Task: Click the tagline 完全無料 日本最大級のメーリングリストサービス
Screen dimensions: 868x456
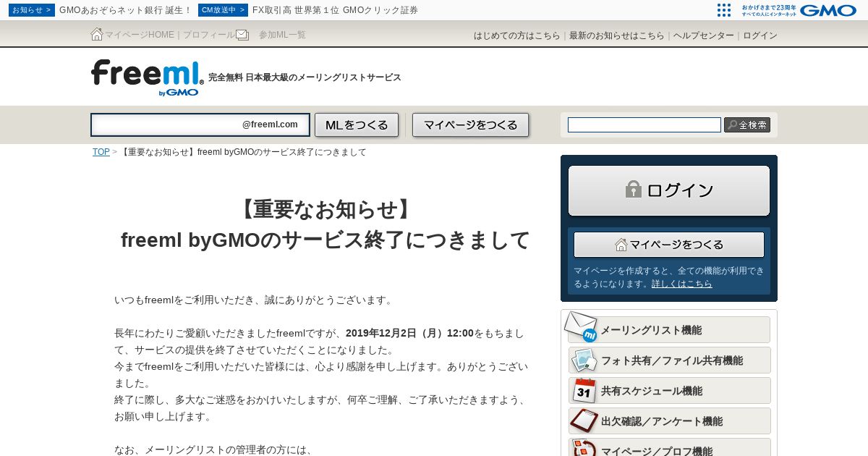Action: click(x=305, y=77)
